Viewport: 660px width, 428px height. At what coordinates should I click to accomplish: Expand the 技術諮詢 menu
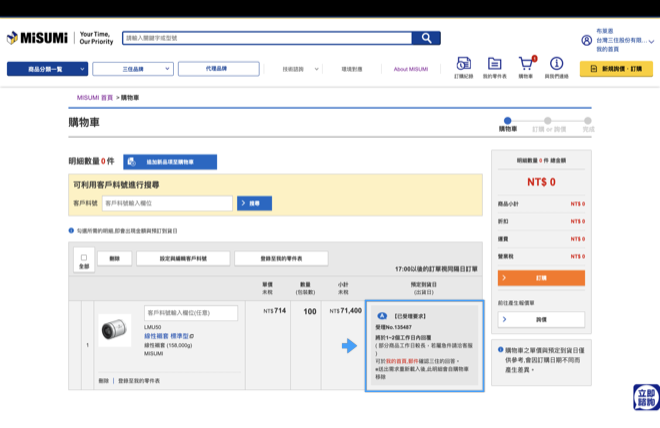pos(300,69)
